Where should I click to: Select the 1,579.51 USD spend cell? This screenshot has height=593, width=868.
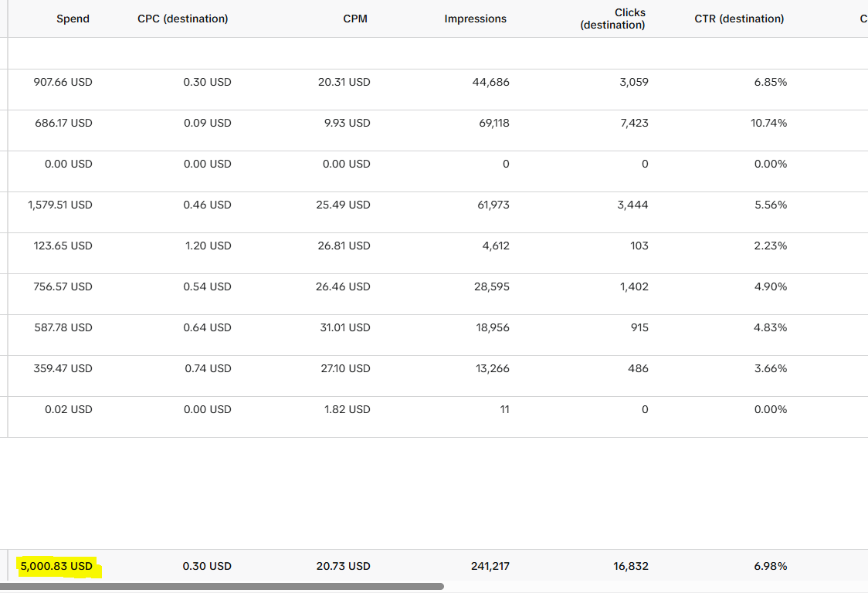click(60, 205)
